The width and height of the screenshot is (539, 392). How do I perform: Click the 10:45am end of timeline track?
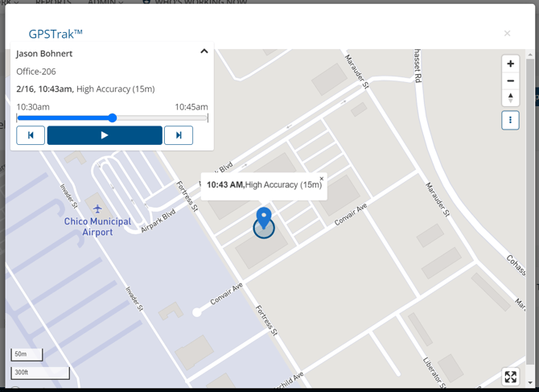tap(207, 118)
